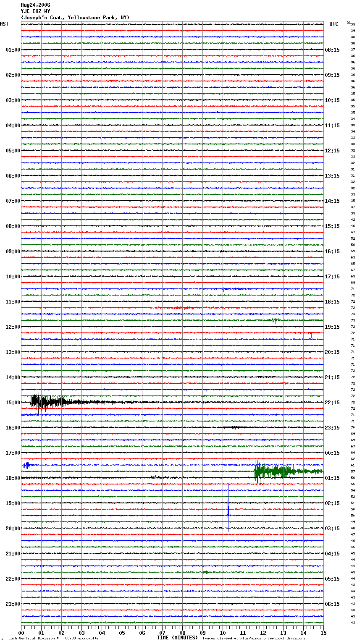Select the 03:00 MST time label
357x644 pixels.
click(x=13, y=100)
